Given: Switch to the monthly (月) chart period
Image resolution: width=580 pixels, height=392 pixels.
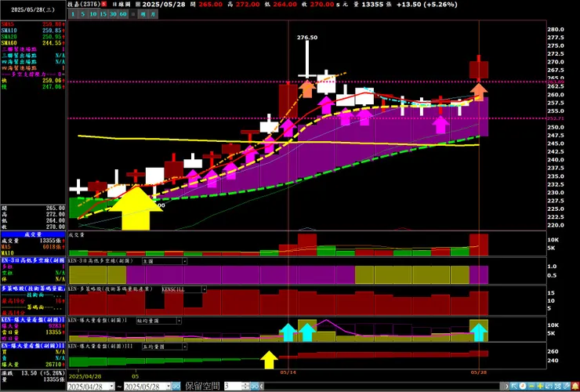Looking at the screenshot, I should tap(153, 14).
